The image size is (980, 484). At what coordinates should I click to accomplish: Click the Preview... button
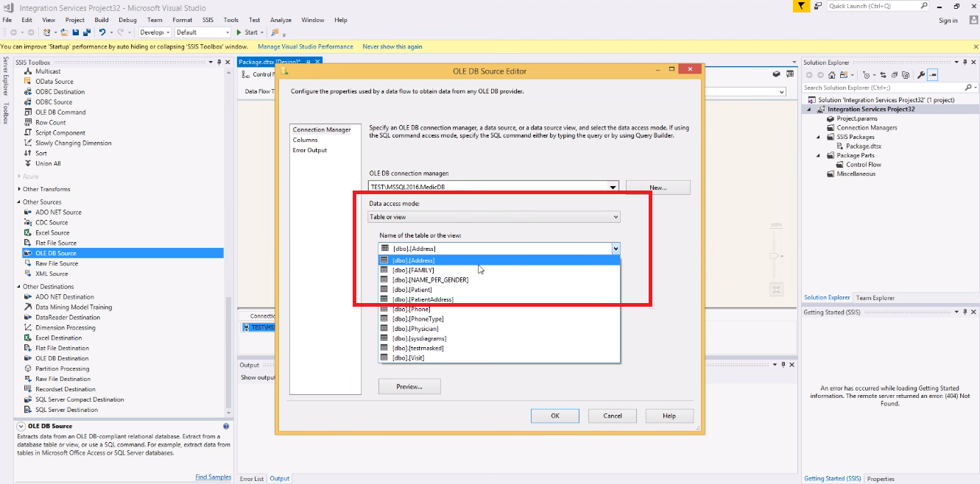pyautogui.click(x=409, y=386)
